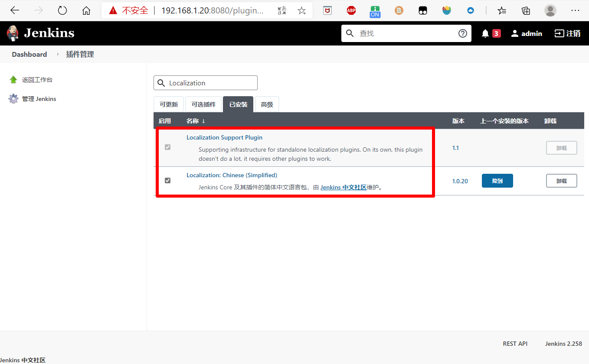The image size is (589, 364).
Task: Switch to the 可更新 tab
Action: point(169,104)
